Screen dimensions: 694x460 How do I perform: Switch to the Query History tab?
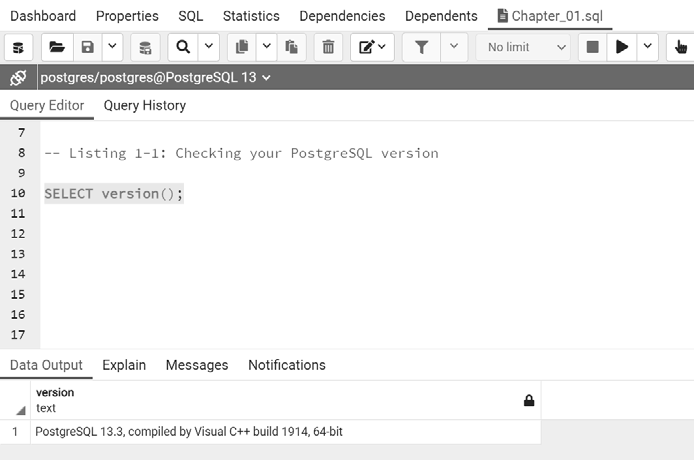click(144, 105)
